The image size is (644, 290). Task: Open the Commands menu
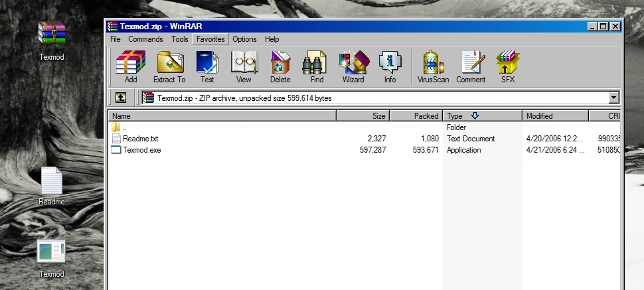pyautogui.click(x=146, y=39)
